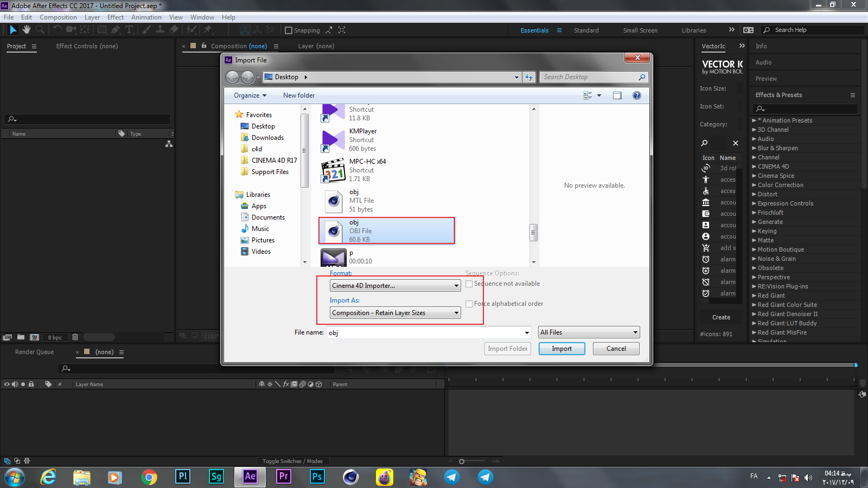Image resolution: width=868 pixels, height=488 pixels.
Task: Select the Horizontal Type tool
Action: point(129,30)
